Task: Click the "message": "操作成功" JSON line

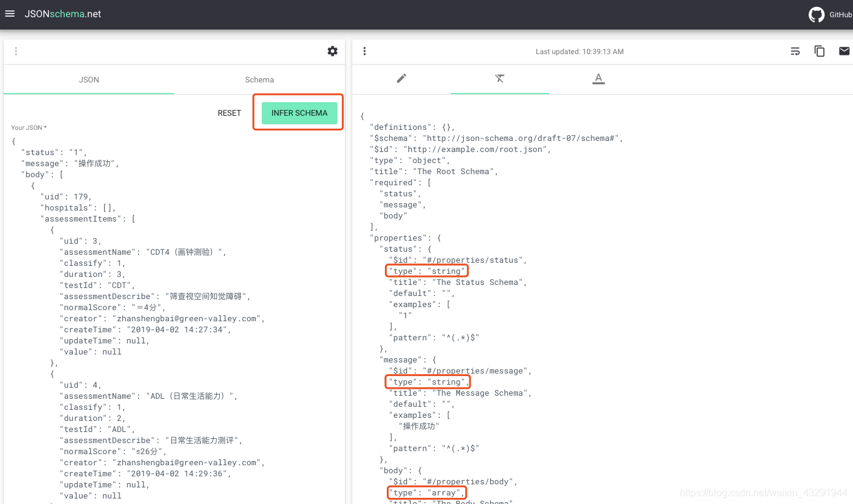Action: (x=70, y=164)
